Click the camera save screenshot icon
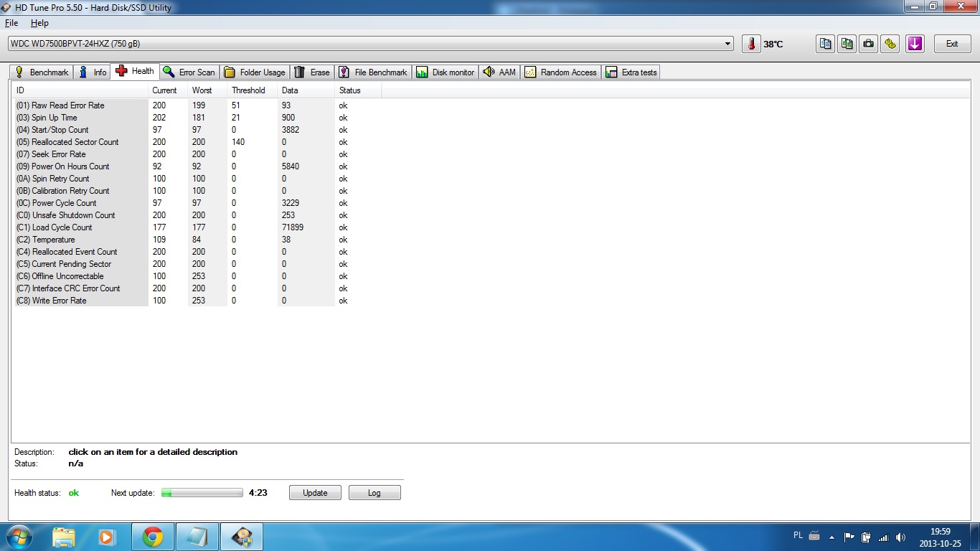 (869, 44)
